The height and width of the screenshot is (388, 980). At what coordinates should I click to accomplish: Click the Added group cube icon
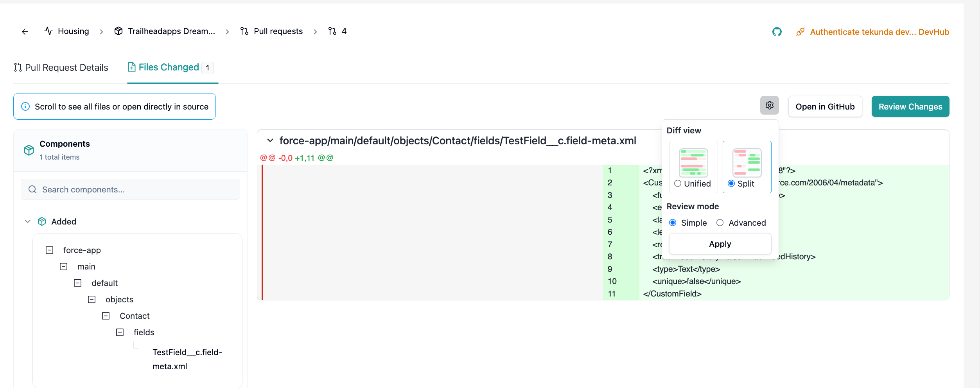tap(42, 221)
